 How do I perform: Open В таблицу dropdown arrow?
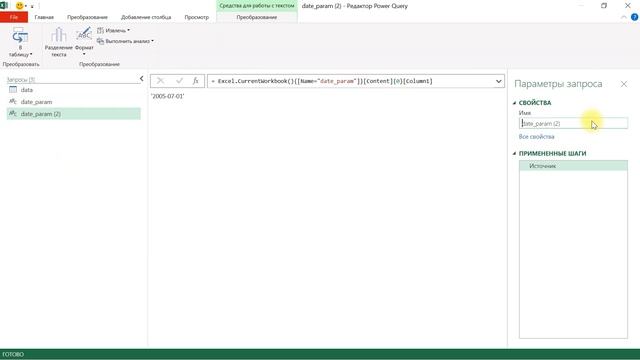point(31,55)
